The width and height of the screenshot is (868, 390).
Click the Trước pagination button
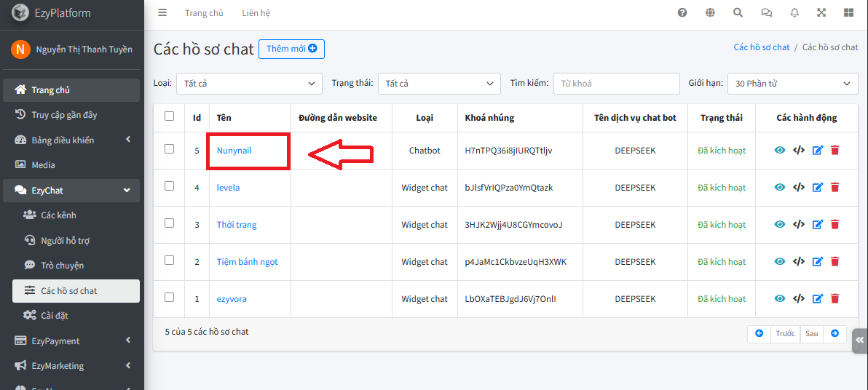click(786, 333)
